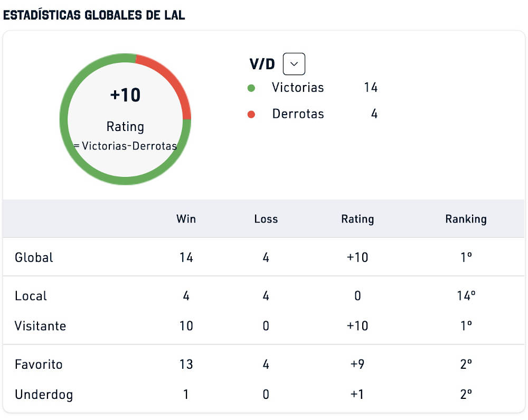528x420 pixels.
Task: Click the +9 rating in Favorito row
Action: click(x=357, y=365)
